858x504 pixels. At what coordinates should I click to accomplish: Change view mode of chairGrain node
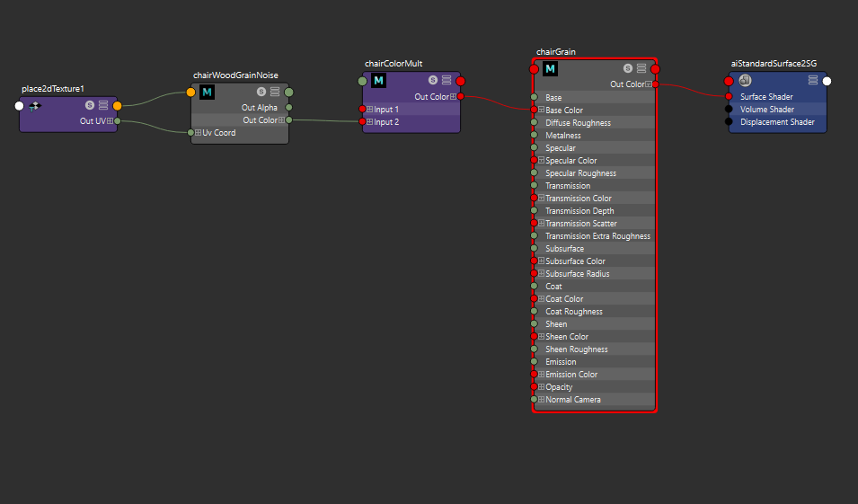(x=641, y=68)
